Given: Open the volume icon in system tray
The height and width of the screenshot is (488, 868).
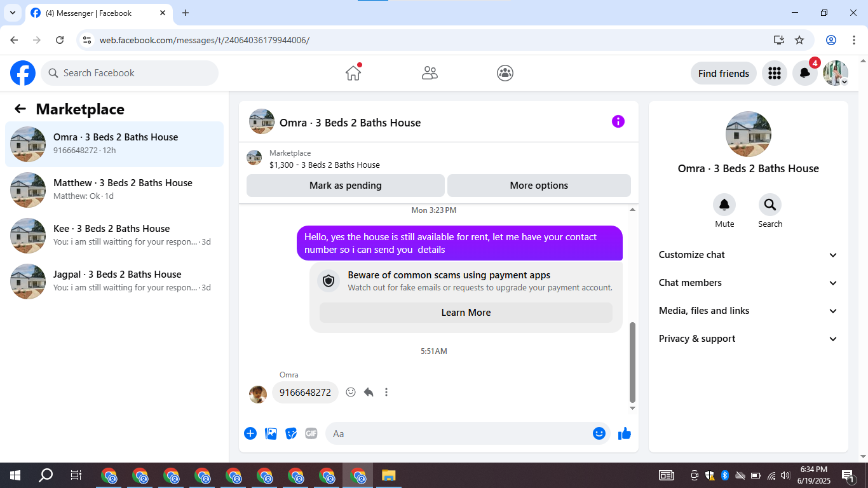Looking at the screenshot, I should (x=786, y=475).
